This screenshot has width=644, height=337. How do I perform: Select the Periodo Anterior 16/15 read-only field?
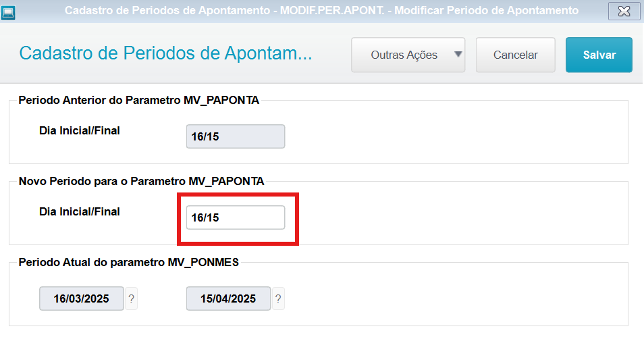[236, 136]
